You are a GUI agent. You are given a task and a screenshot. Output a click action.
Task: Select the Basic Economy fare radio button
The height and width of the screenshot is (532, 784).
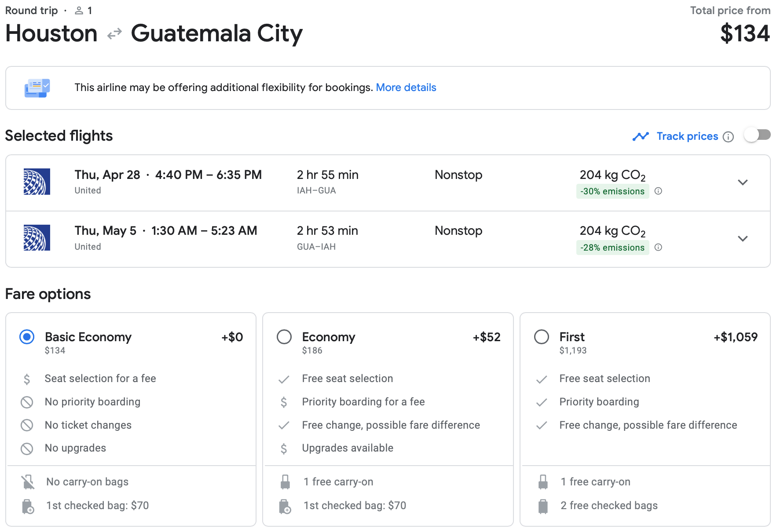click(x=27, y=337)
